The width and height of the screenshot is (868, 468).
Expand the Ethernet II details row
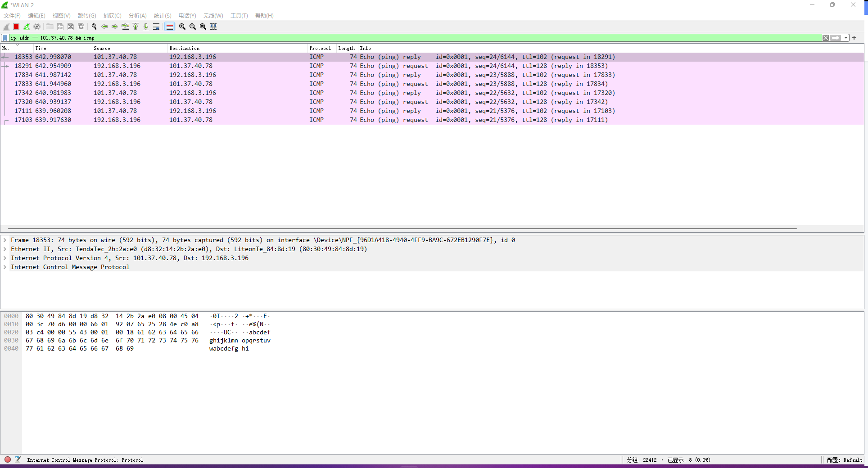5,249
